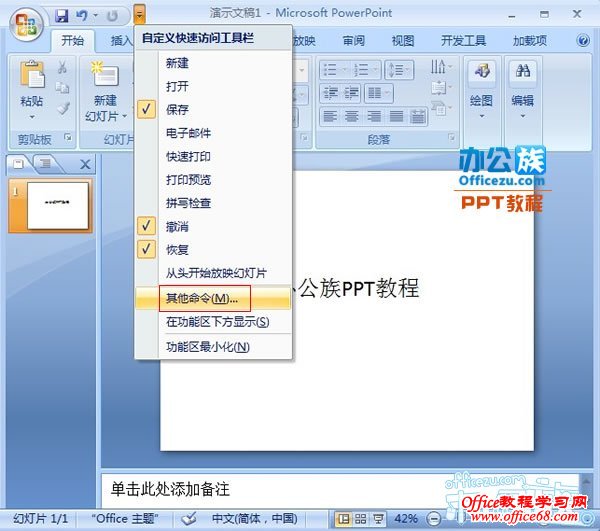Switch to Normal view in status bar

(343, 519)
